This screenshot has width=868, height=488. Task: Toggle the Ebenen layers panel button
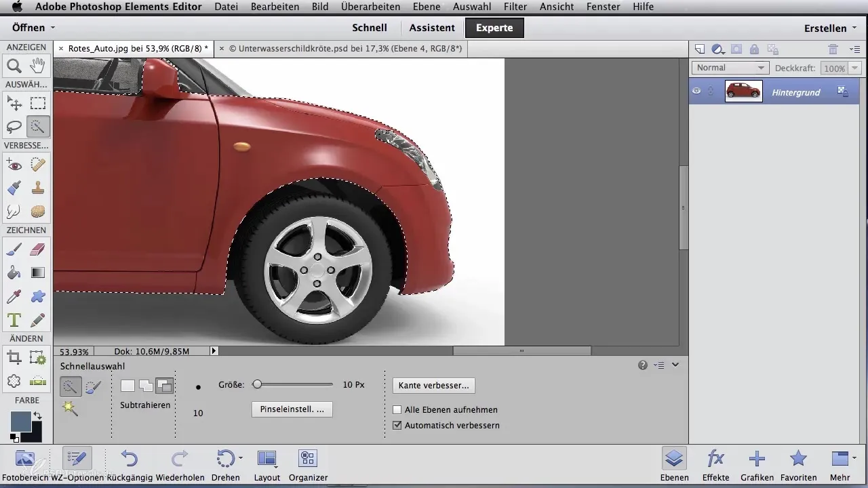[x=674, y=465]
